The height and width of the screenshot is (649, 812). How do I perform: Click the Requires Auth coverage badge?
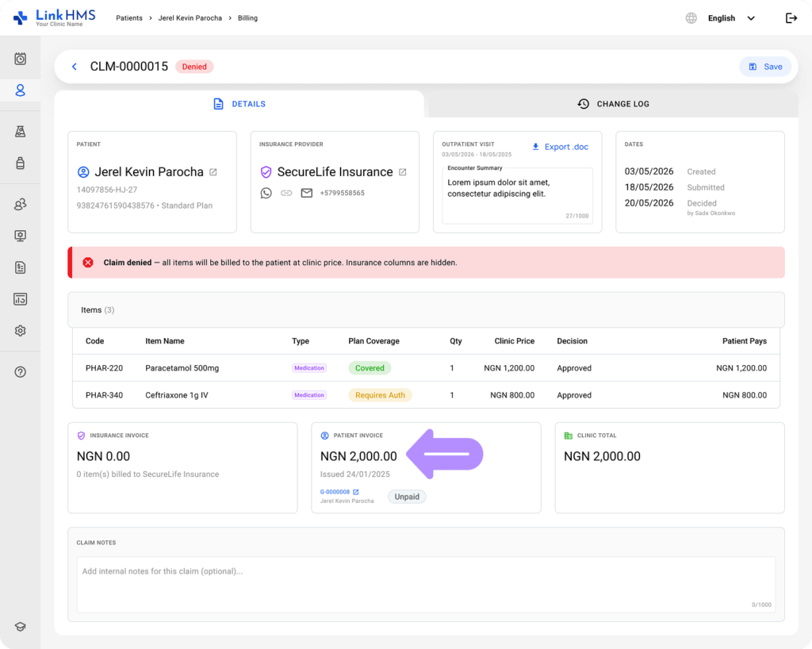click(x=380, y=395)
